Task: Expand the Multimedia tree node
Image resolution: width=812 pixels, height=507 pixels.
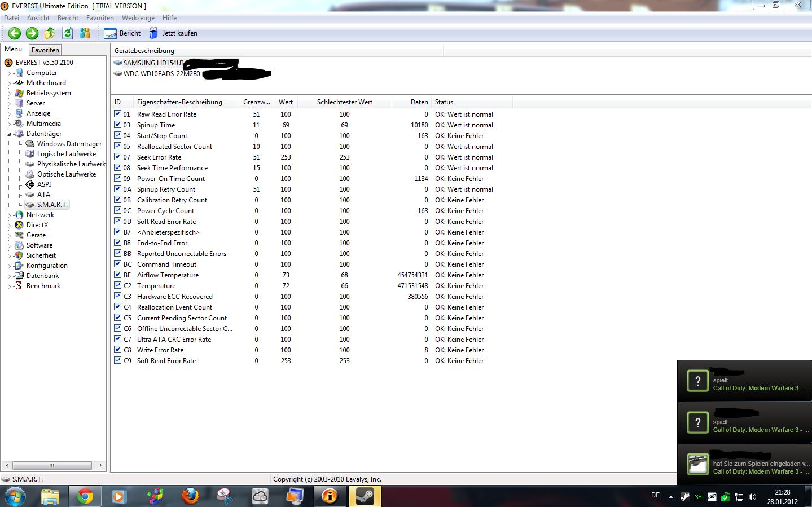Action: tap(9, 124)
